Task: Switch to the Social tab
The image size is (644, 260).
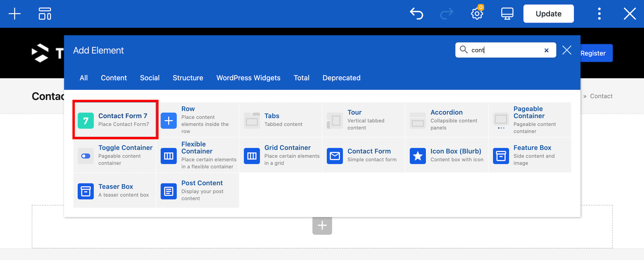Action: 150,78
